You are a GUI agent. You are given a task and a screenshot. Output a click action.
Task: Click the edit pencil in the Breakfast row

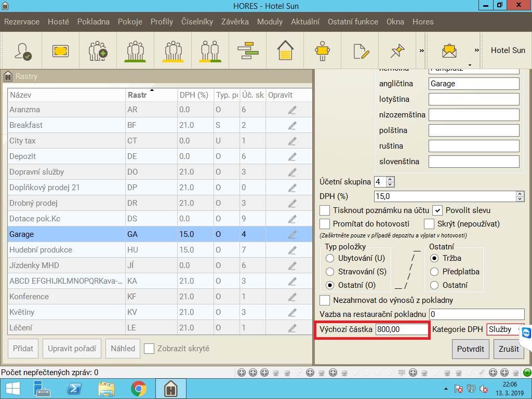point(292,125)
